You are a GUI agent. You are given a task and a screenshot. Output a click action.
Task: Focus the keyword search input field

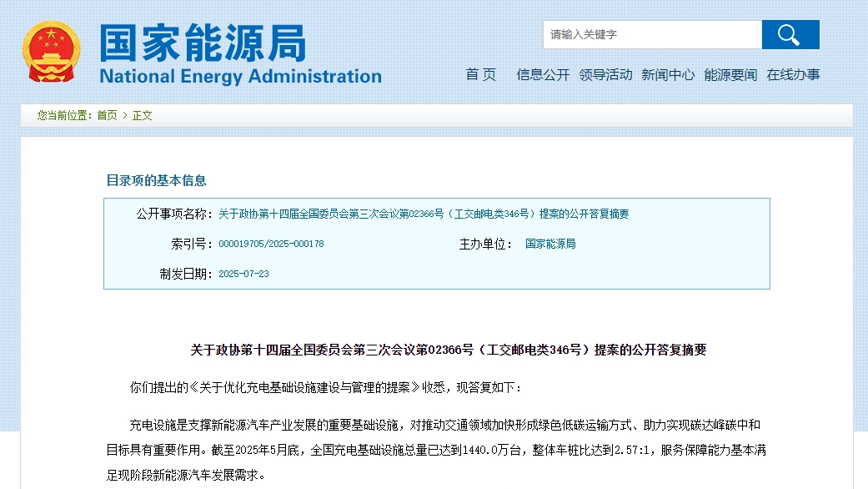pyautogui.click(x=652, y=35)
